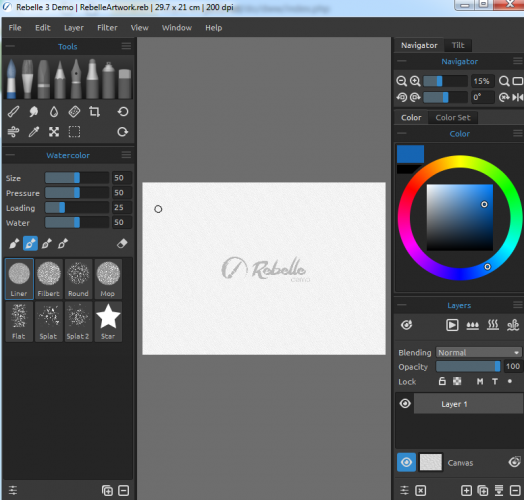Open the Layers panel menu
This screenshot has height=500, width=524.
tap(518, 305)
